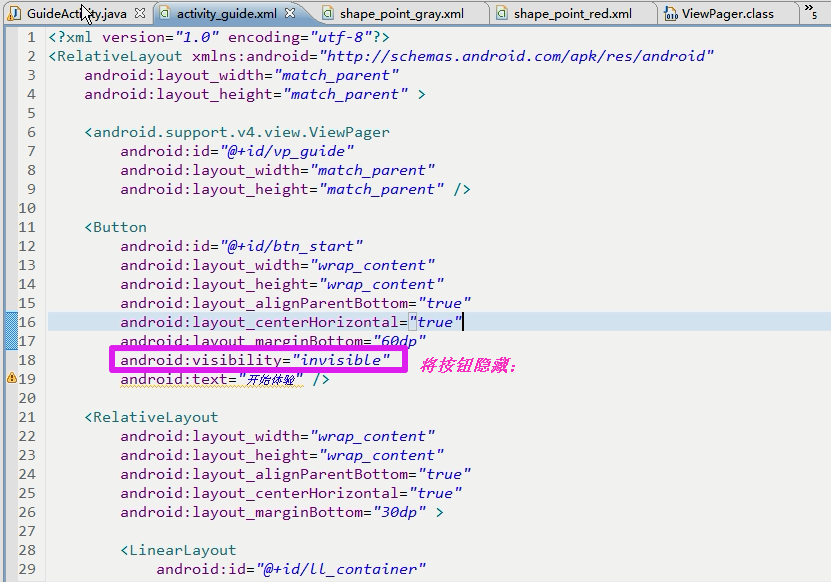Click the file icon on shape_point_gray.xml tab
831x582 pixels.
327,13
